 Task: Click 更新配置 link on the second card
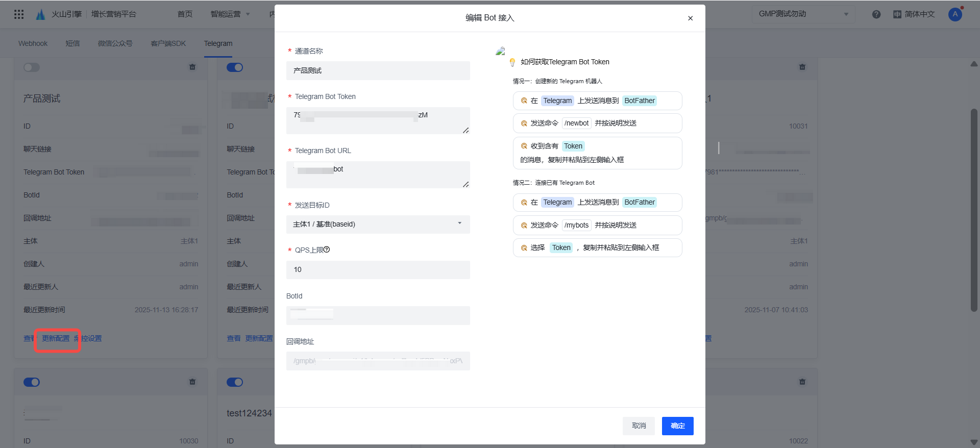259,338
